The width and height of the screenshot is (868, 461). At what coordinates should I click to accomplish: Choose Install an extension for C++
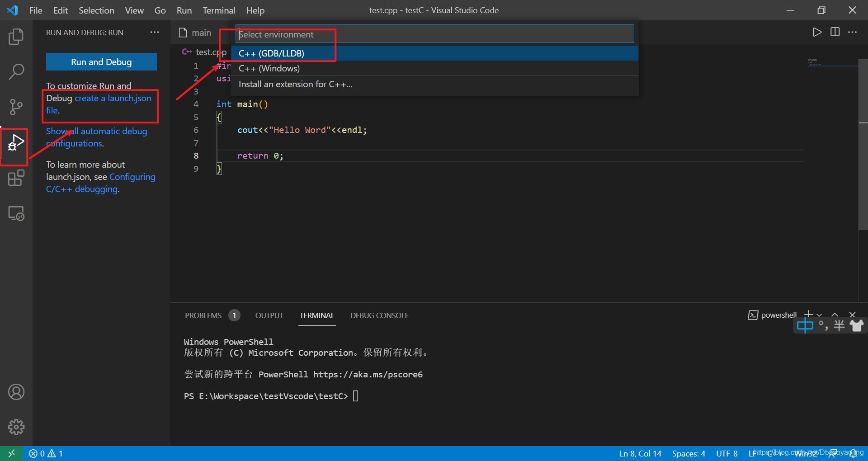coord(434,84)
